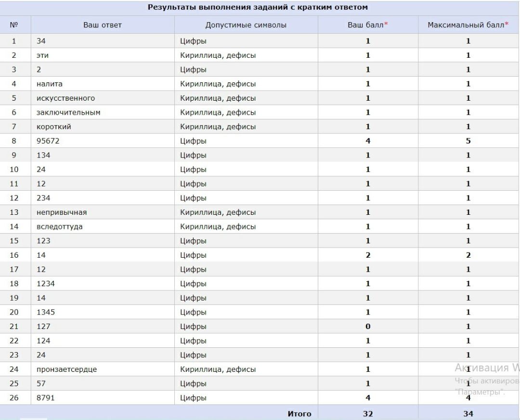Click the answer 'короткий' in row 7
This screenshot has height=420, width=520.
(54, 127)
